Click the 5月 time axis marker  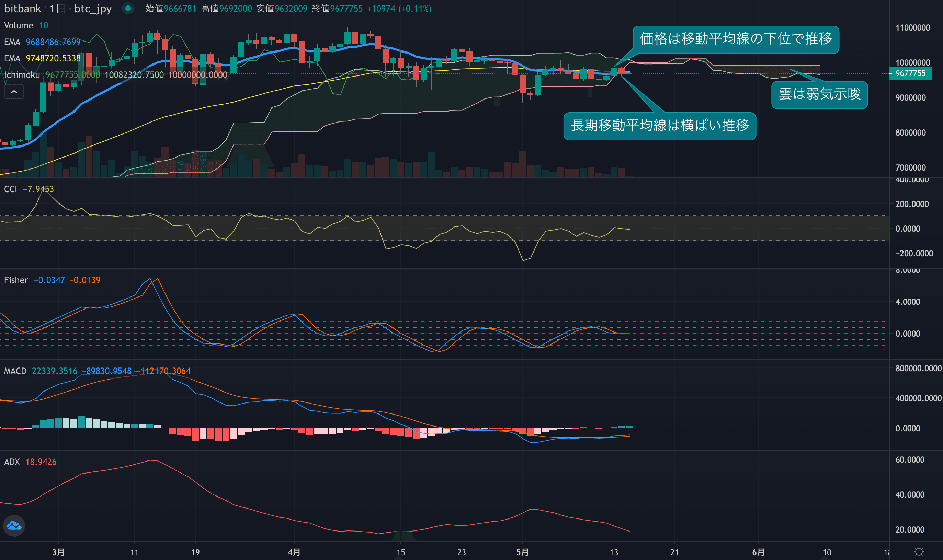tap(522, 552)
